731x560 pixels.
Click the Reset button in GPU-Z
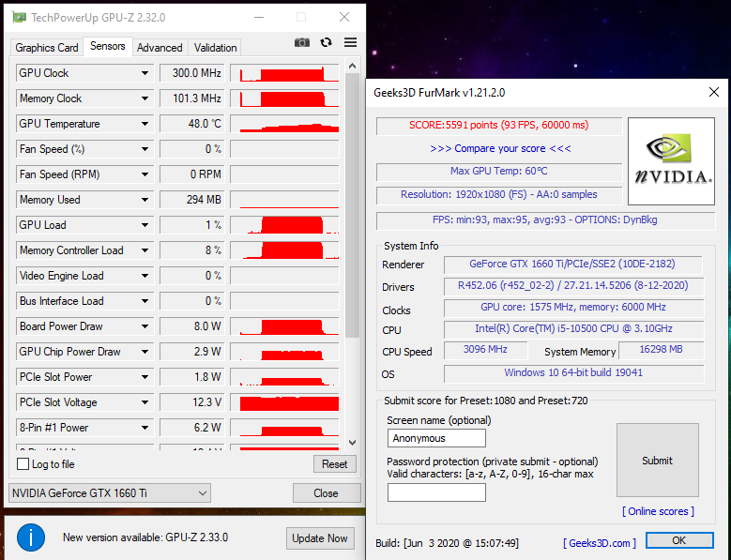pyautogui.click(x=334, y=464)
